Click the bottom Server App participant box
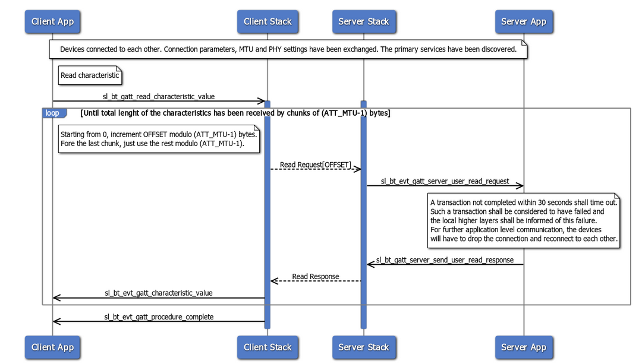Screen dimensions: 642x364 (523, 347)
